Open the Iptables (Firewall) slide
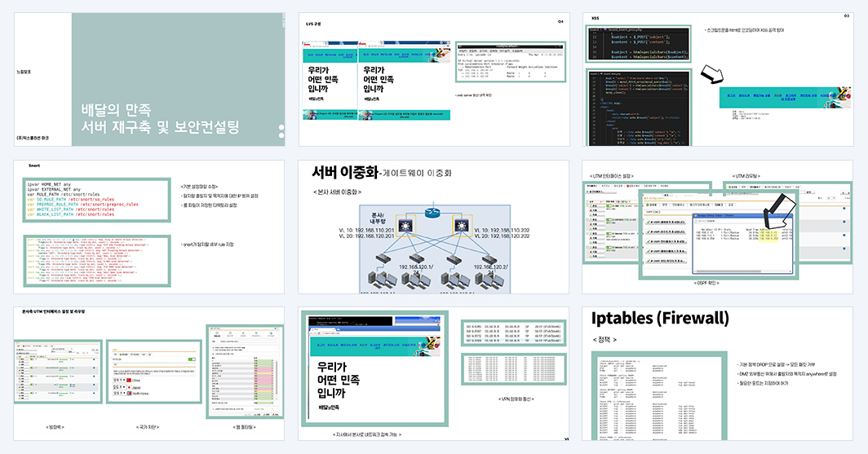Viewport: 868px width, 454px height. pos(717,374)
